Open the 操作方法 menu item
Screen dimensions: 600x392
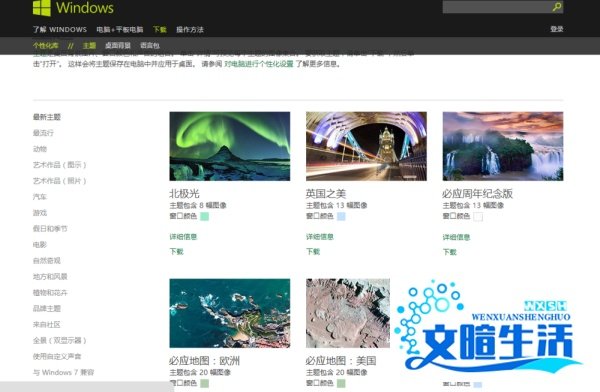pyautogui.click(x=190, y=29)
